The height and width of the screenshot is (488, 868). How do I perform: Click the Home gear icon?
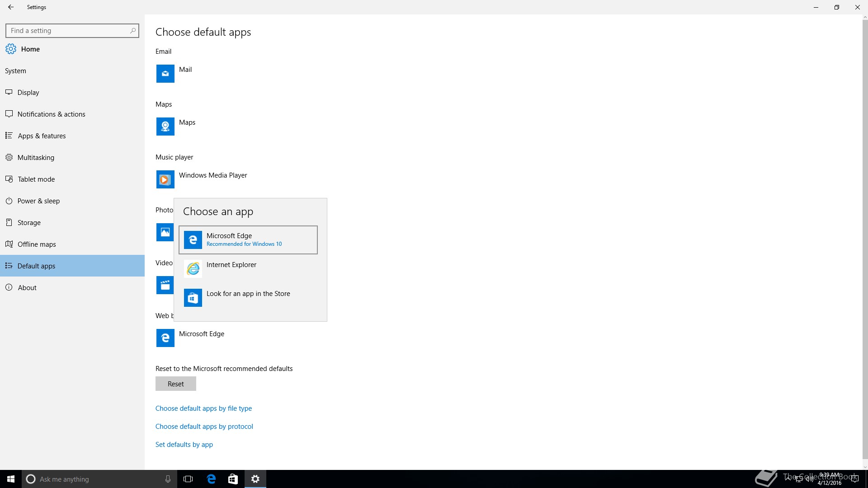[11, 49]
